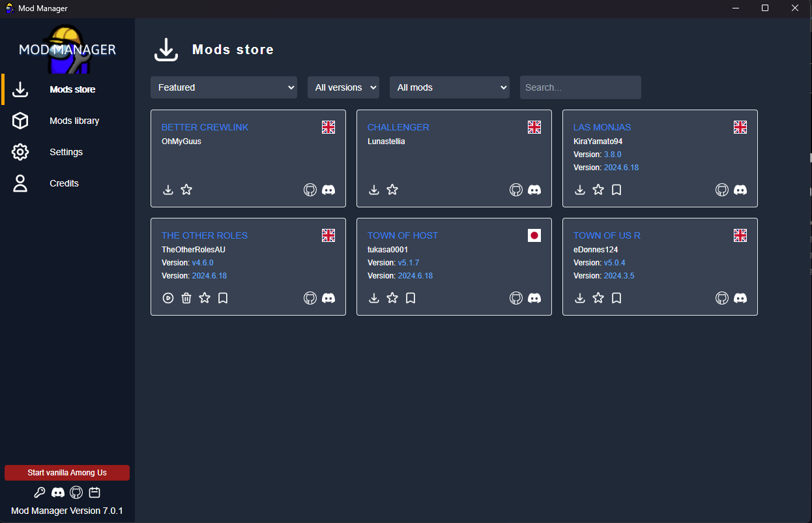Viewport: 812px width, 523px height.
Task: Click Las Monjas version 3.8.0
Action: [x=613, y=155]
